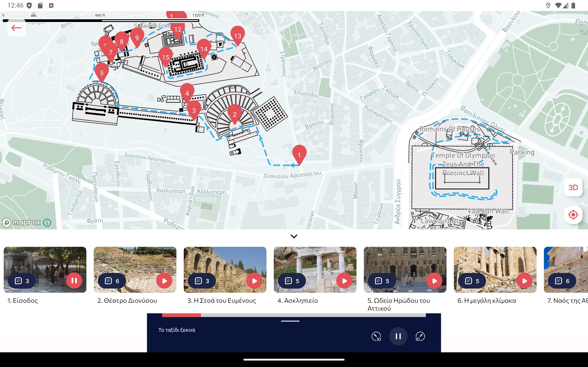
Task: Open transcript badge on Ωδείο Ηρώδου card
Action: (382, 281)
